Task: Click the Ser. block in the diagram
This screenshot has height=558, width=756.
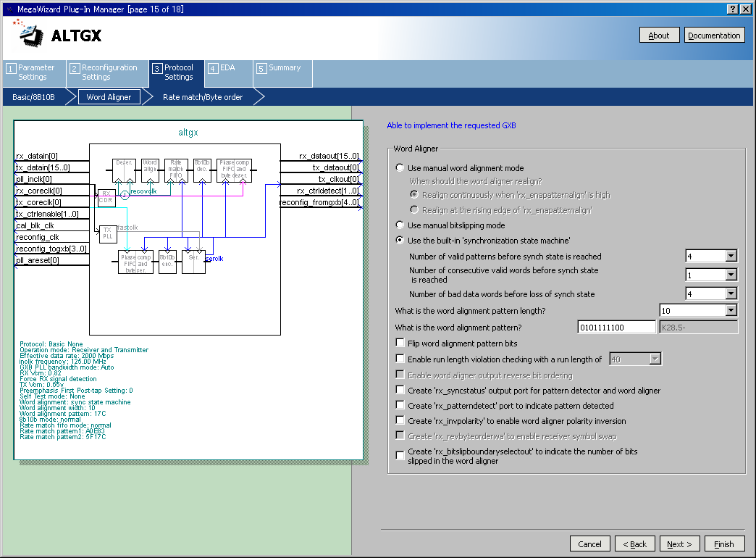Action: (x=193, y=262)
